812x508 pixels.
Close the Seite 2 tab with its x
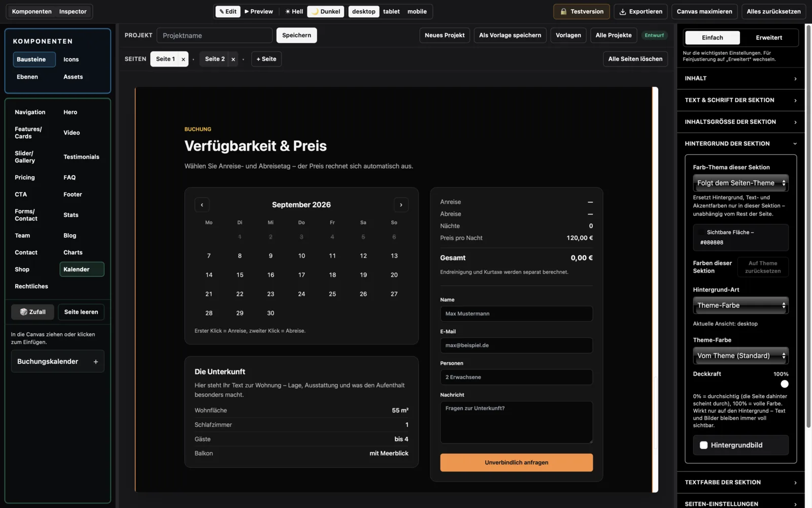pyautogui.click(x=233, y=59)
